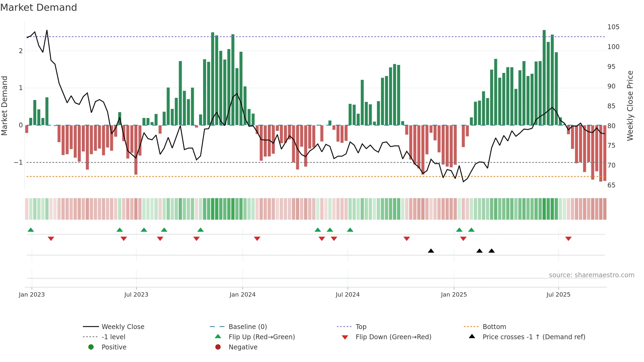
Task: Click the Price crosses -1 ↑ (Demand ref) label
Action: tap(534, 337)
